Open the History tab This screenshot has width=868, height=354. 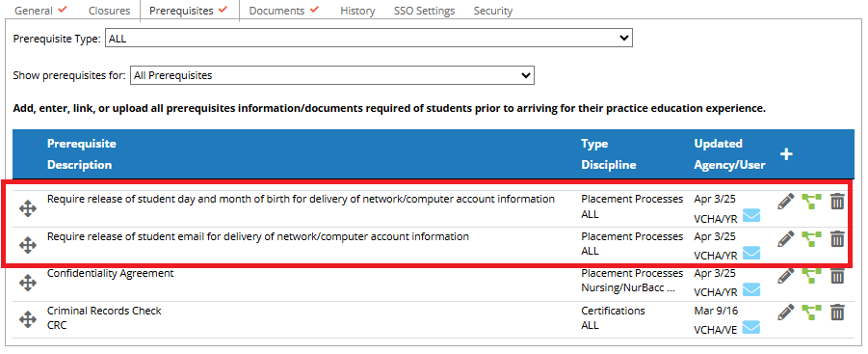tap(357, 11)
